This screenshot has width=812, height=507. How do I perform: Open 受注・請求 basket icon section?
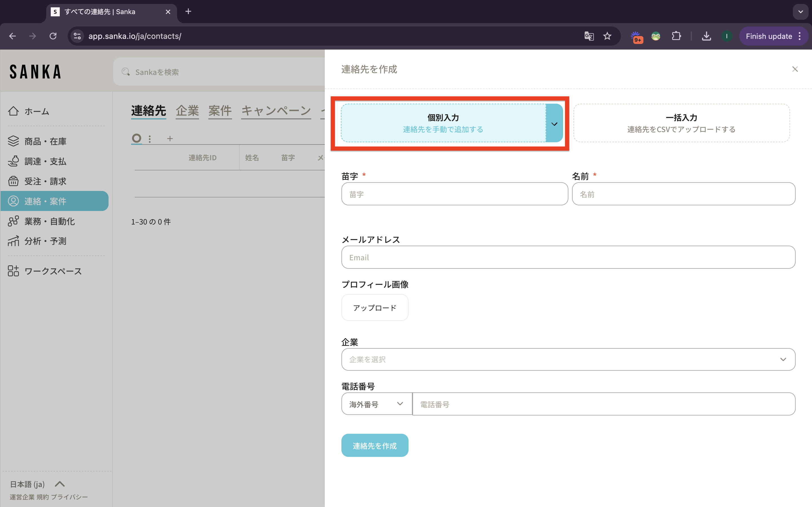click(x=14, y=181)
